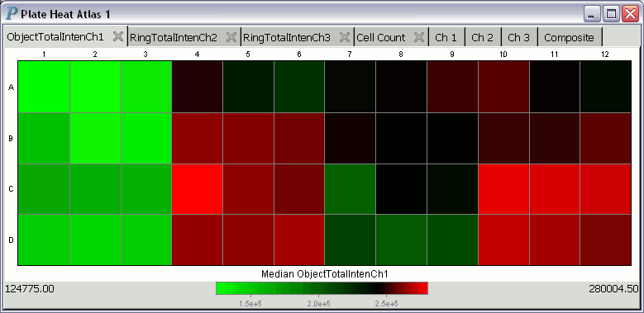644x313 pixels.
Task: Close the ObjectTotalIntenCh1 tab with its X icon
Action: pos(118,37)
